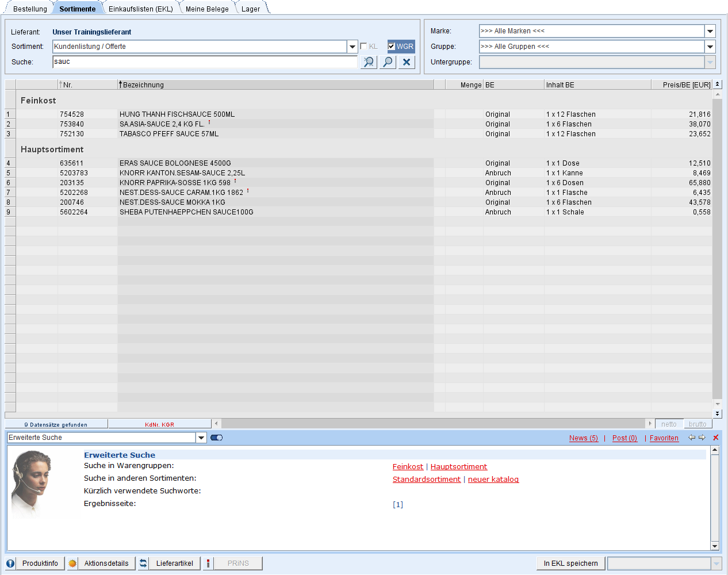Click the blue Produktinfo info icon
The height and width of the screenshot is (575, 728).
pyautogui.click(x=10, y=563)
